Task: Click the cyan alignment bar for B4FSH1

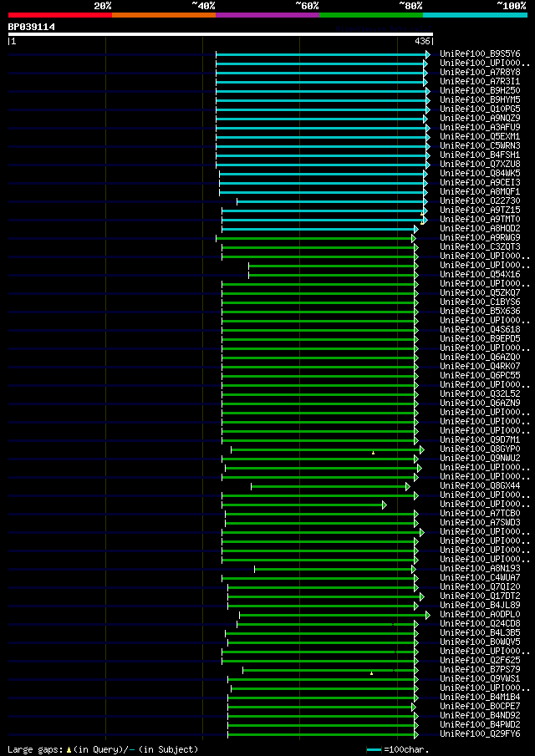Action: [x=321, y=155]
